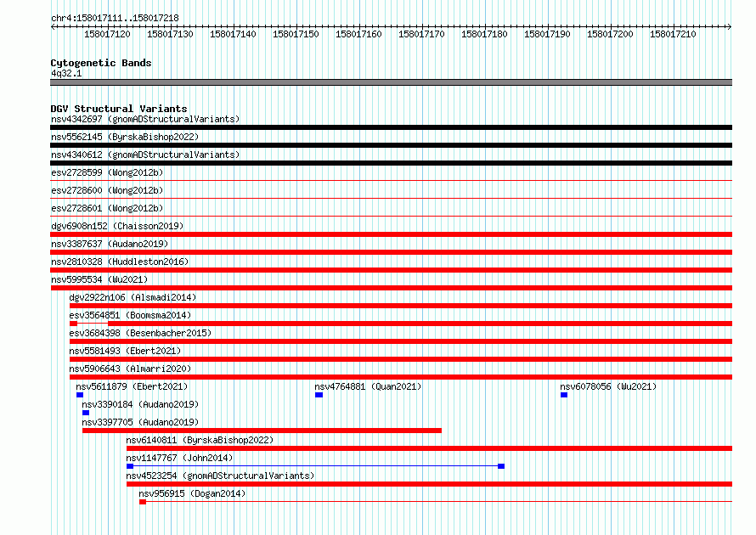756x535 pixels.
Task: Click the blue marker under nsv6078056
Action: click(x=564, y=395)
